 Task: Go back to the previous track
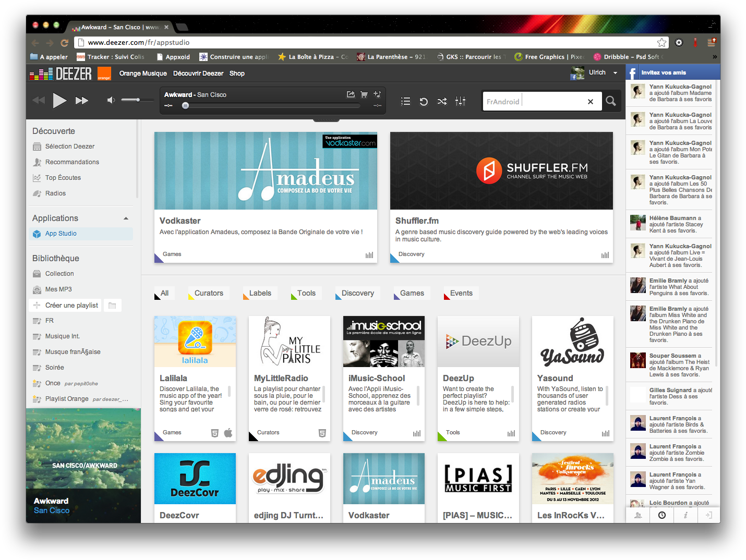point(39,100)
